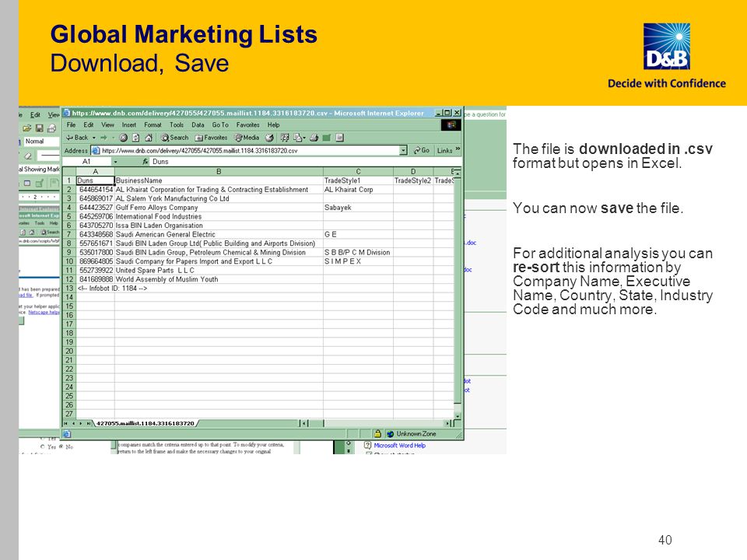Viewport: 747px width, 560px height.
Task: Click the fx insert function icon
Action: point(146,162)
